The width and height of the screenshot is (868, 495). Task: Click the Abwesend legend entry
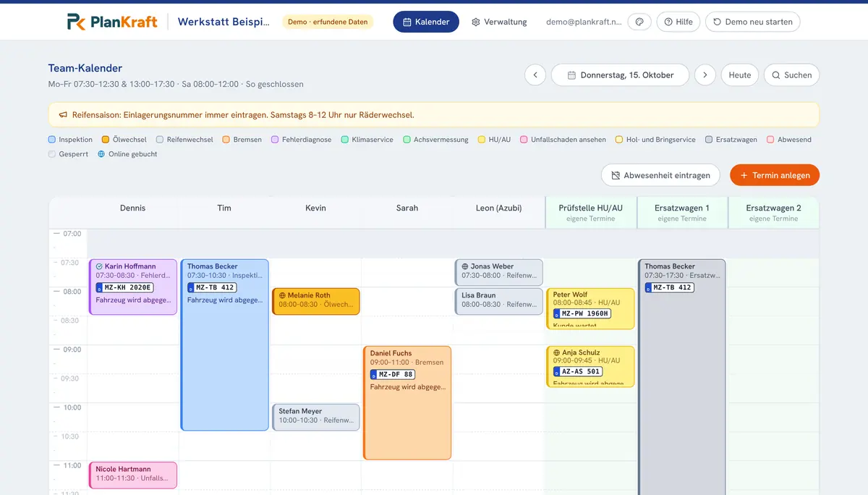click(x=788, y=140)
